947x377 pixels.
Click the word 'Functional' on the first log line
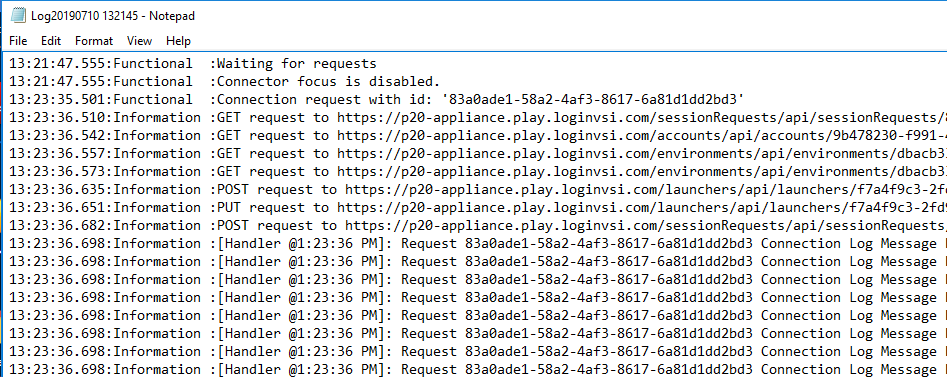click(x=153, y=63)
